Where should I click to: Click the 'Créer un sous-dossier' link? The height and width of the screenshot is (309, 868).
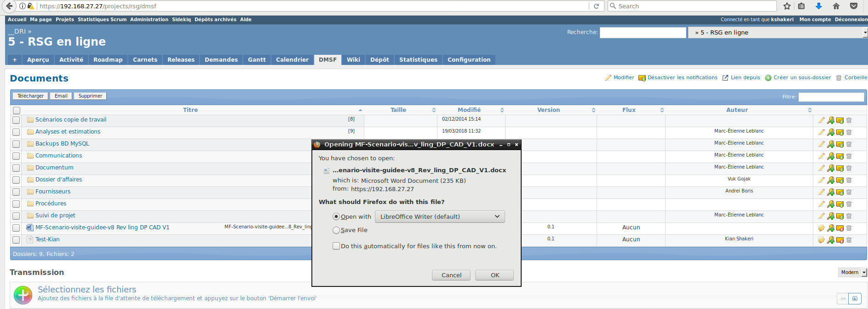pyautogui.click(x=802, y=77)
